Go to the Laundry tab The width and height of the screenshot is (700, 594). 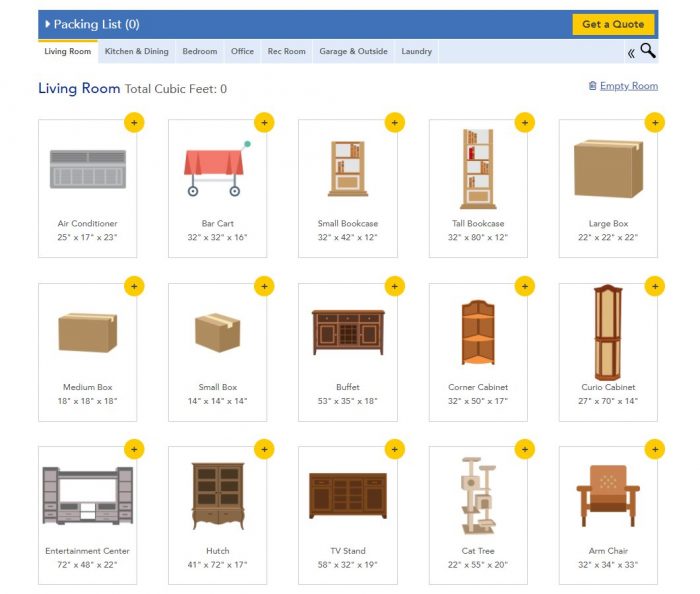(416, 51)
